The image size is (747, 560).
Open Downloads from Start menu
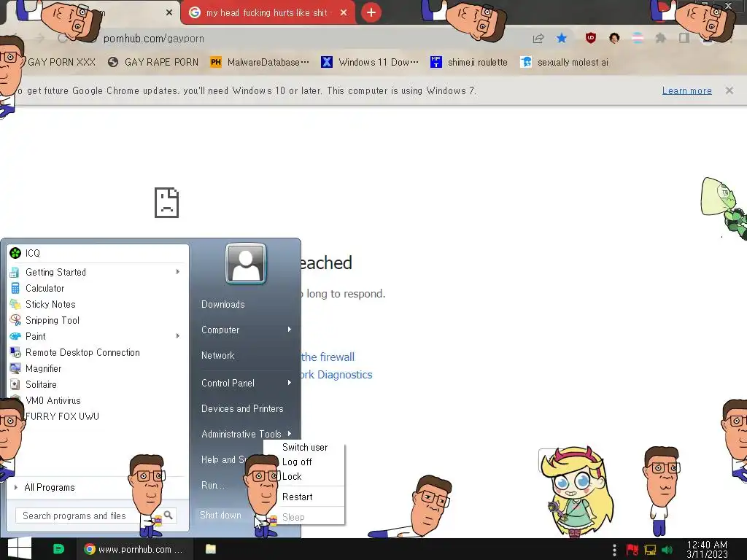223,304
